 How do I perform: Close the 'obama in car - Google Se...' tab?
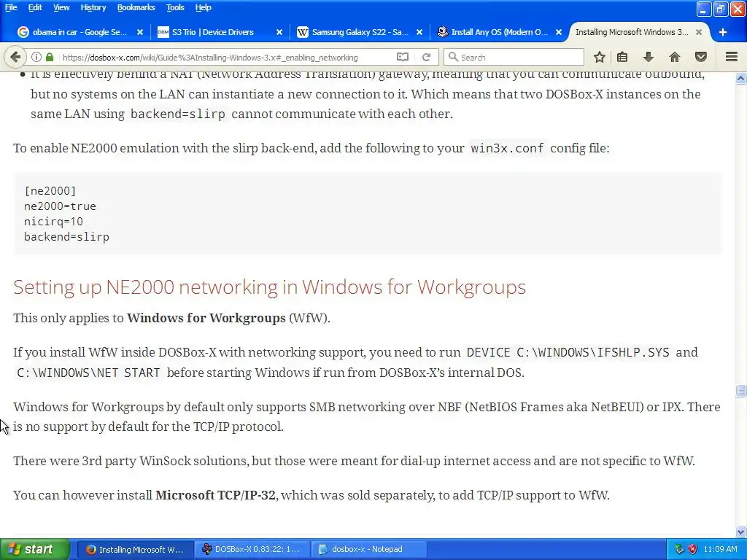139,32
